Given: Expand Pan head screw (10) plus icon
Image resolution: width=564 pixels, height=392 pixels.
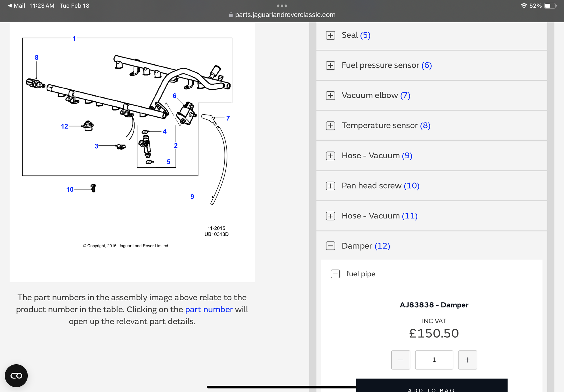Looking at the screenshot, I should 330,186.
